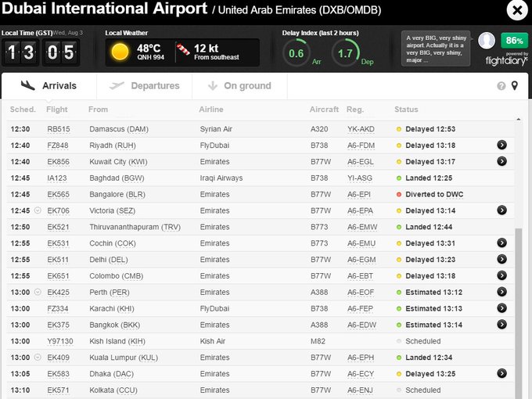Click the arrivals delay index 0.6 gauge
Image resolution: width=532 pixels, height=399 pixels.
[x=297, y=52]
